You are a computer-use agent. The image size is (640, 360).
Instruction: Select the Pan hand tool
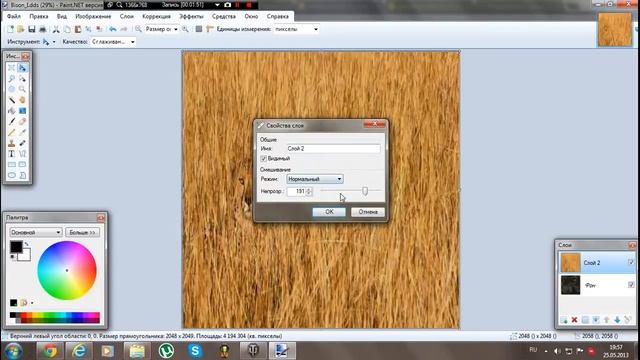(22, 100)
